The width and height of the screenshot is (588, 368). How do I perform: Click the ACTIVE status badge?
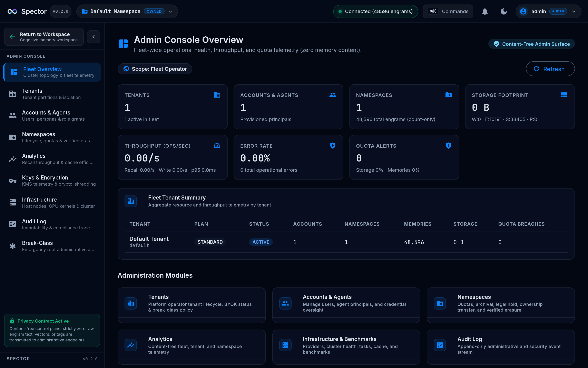tap(261, 242)
